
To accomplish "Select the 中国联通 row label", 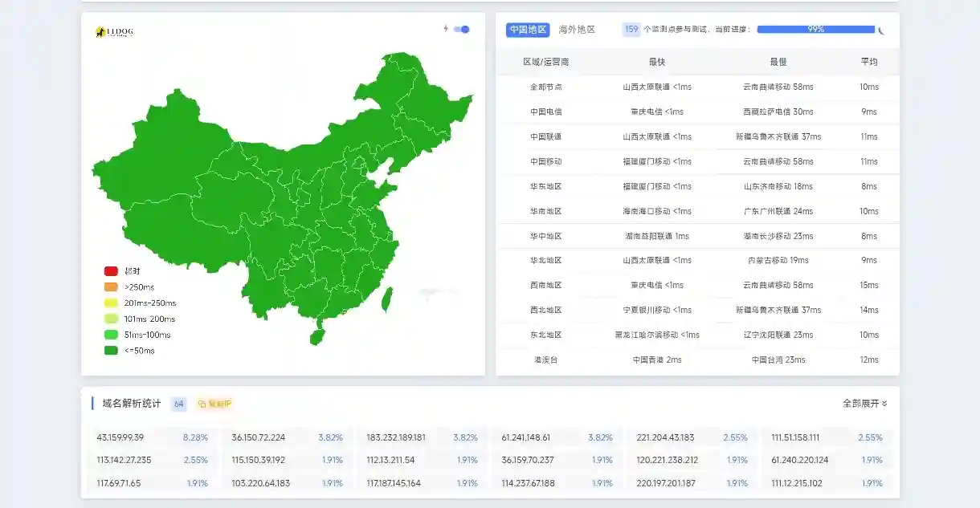I will 545,136.
